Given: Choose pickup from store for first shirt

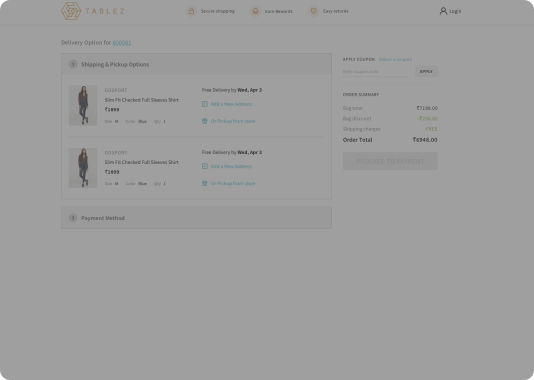Looking at the screenshot, I should pos(233,121).
